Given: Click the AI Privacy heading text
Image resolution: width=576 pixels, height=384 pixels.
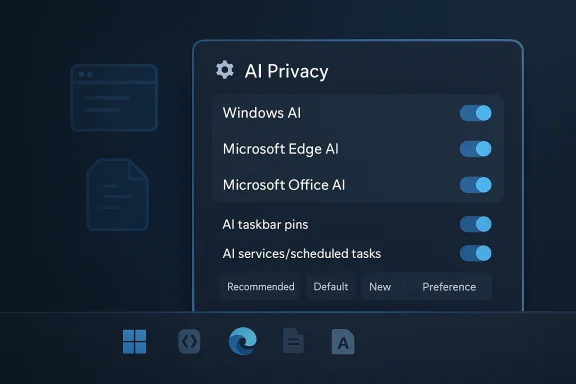Looking at the screenshot, I should click(286, 71).
